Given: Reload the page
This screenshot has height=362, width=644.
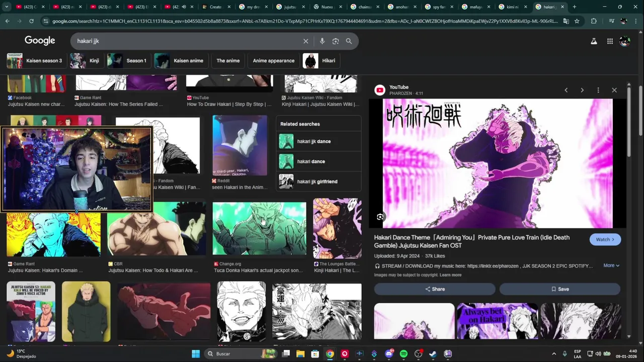Looking at the screenshot, I should coord(31,21).
